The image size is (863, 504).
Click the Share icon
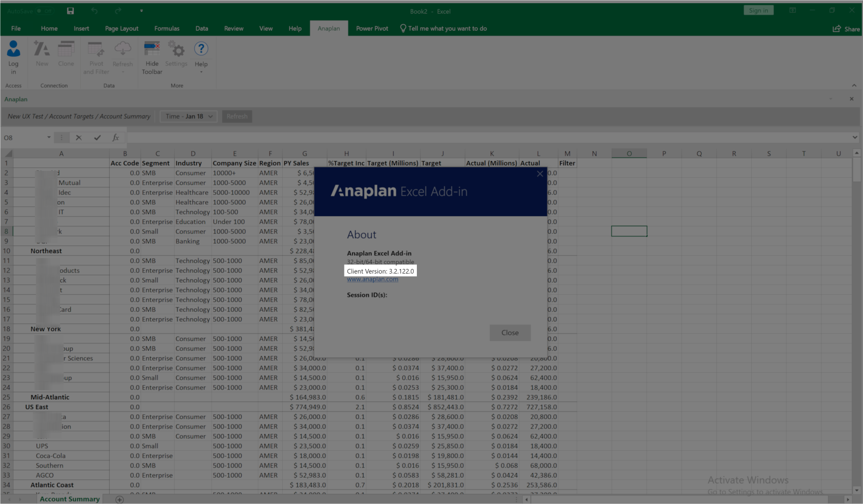coord(837,29)
